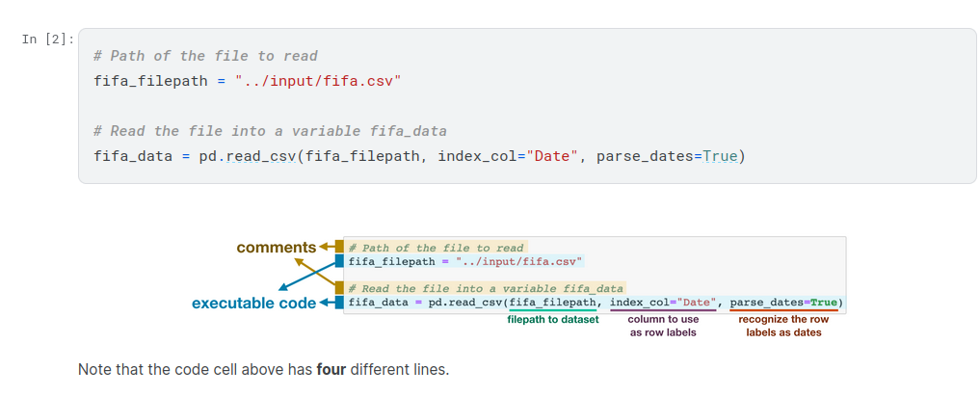The image size is (980, 396).
Task: Click the red "../input/fifa.csv" string in code cell
Action: [x=317, y=81]
